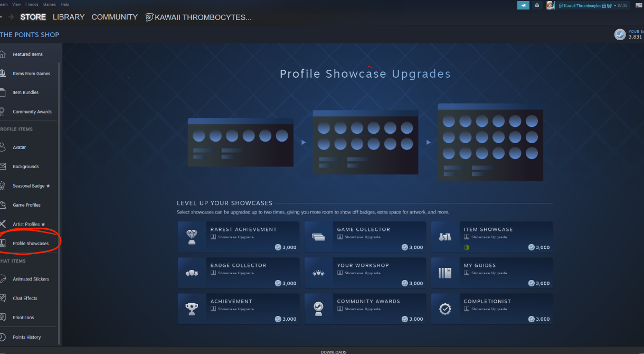Open the STORE tab

33,17
